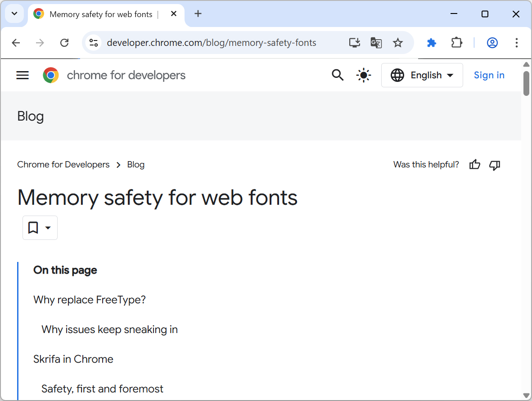Open the site search icon
Image resolution: width=532 pixels, height=401 pixels.
pos(338,75)
